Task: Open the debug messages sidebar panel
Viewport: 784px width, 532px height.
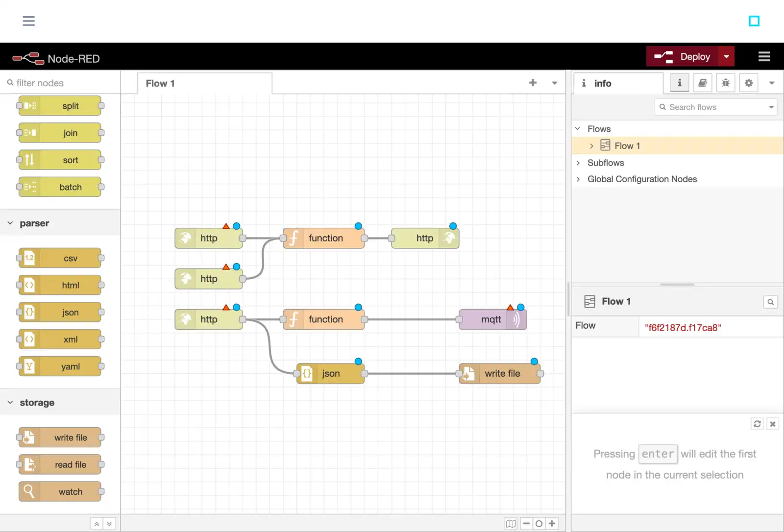Action: (726, 83)
